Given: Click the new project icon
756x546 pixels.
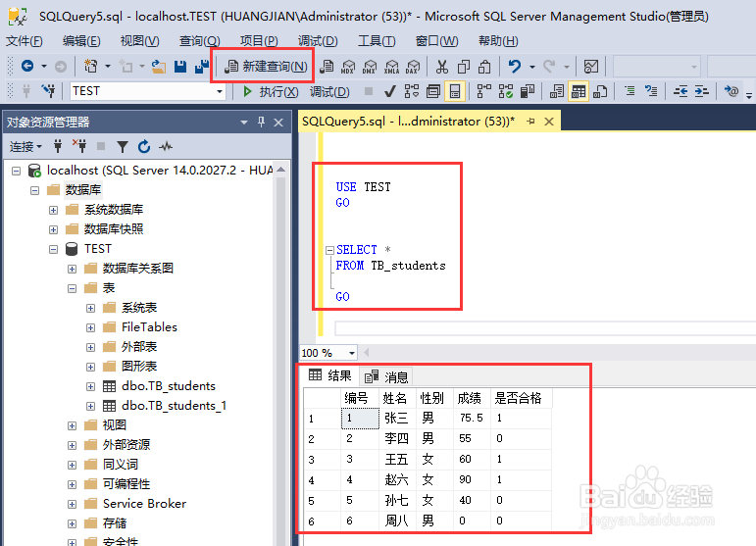Looking at the screenshot, I should (90, 66).
